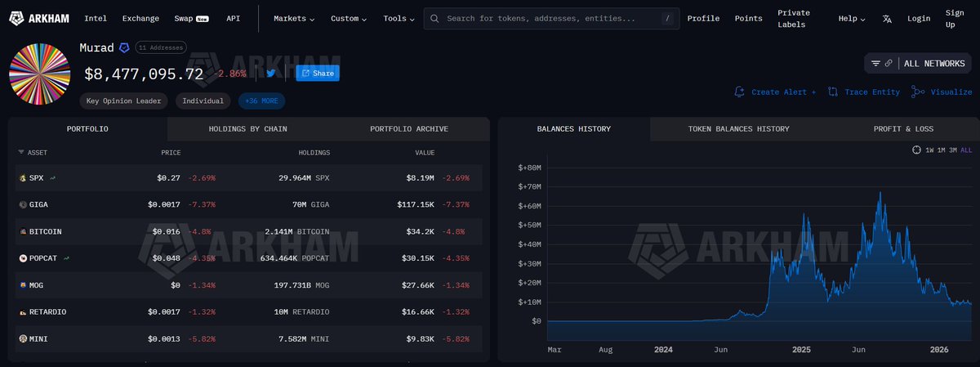Switch to Holdings By Chain tab
Viewport: 980px width, 367px height.
coord(247,129)
